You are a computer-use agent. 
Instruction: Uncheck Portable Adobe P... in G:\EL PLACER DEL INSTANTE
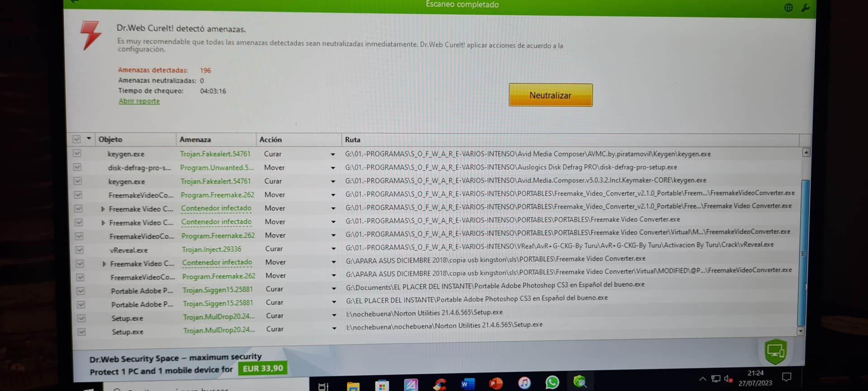tap(81, 305)
